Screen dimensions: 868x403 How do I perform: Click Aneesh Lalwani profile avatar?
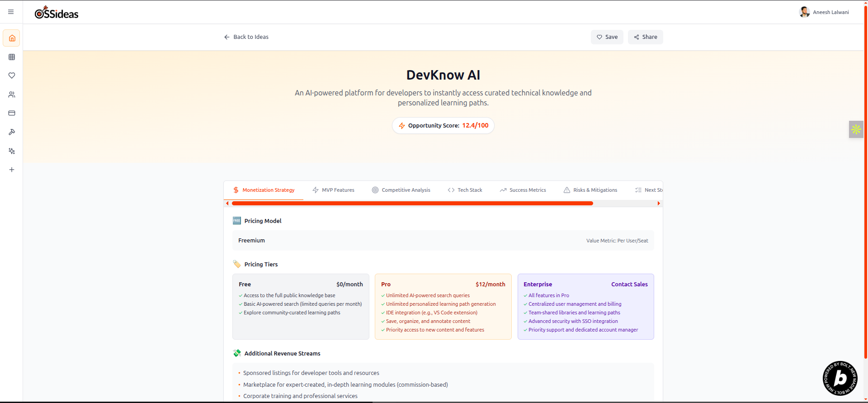click(x=805, y=12)
